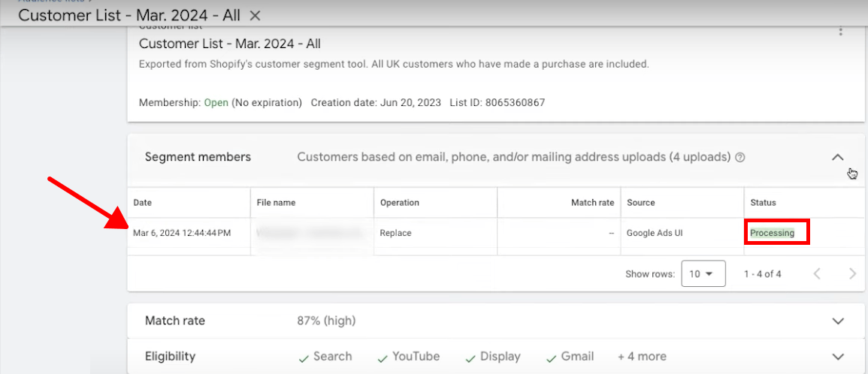
Task: Select the Processing status cell
Action: (x=773, y=233)
